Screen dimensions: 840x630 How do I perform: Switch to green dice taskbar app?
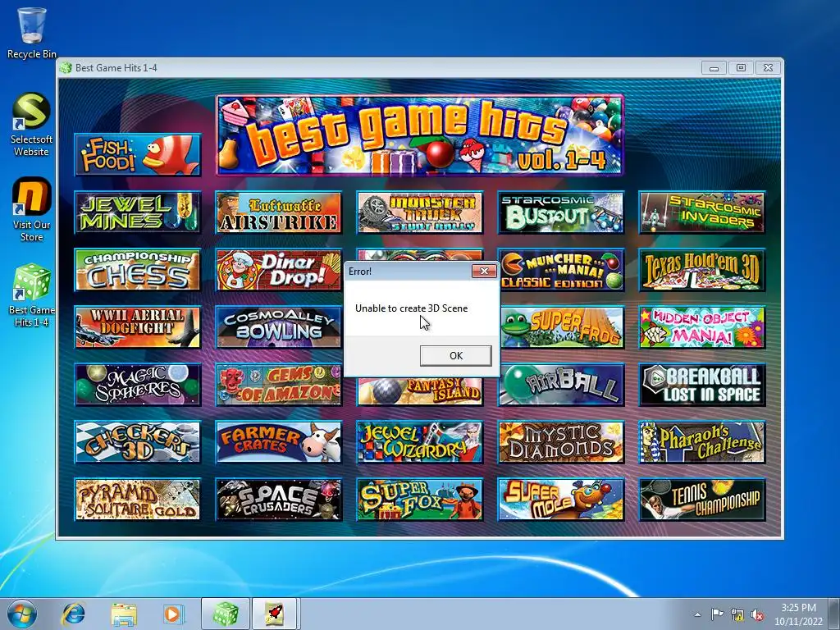coord(226,614)
